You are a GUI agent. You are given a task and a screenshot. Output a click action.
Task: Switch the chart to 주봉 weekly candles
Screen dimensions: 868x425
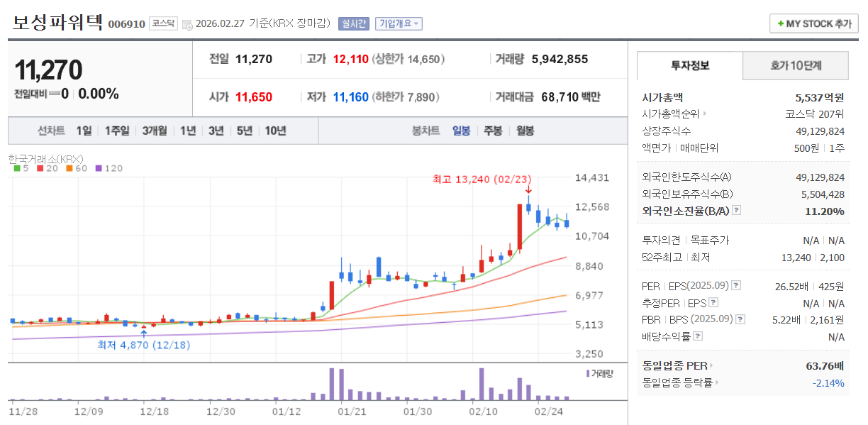[491, 131]
